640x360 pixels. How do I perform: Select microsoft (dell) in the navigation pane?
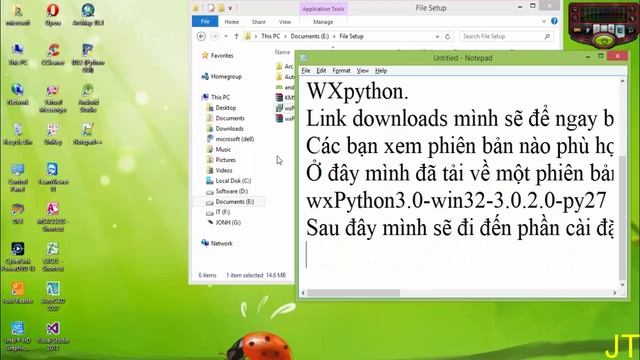231,139
